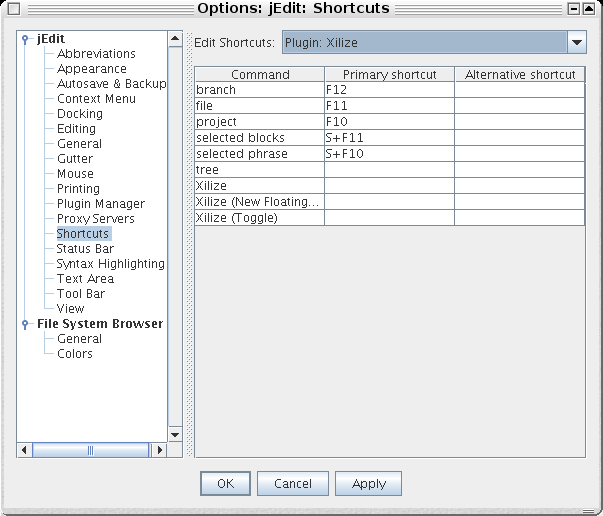Click the horizontal scroll left arrow

pyautogui.click(x=24, y=450)
